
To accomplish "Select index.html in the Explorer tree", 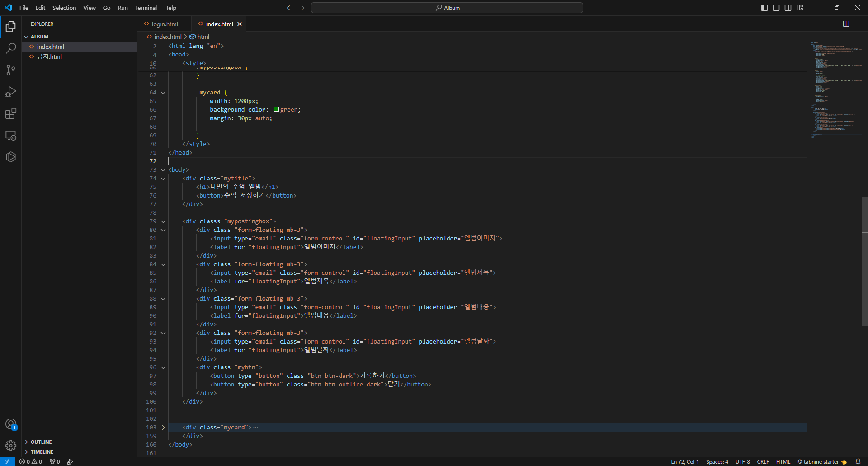I will pyautogui.click(x=80, y=47).
